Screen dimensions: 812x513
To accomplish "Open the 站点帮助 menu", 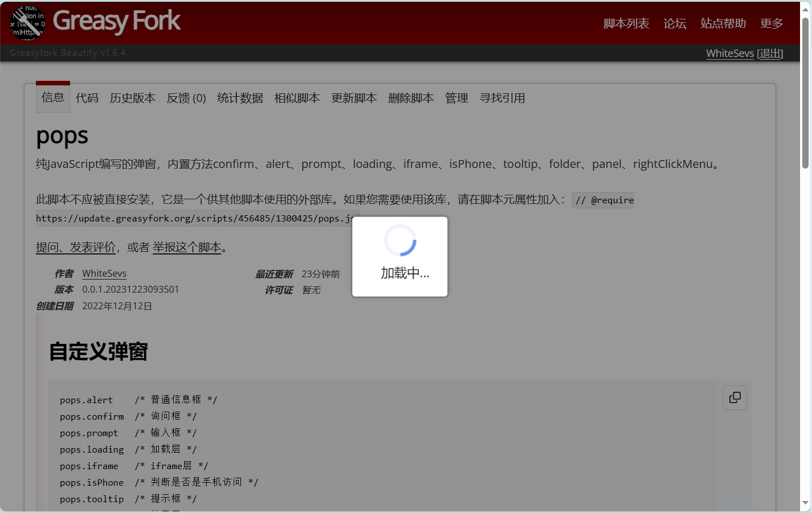I will click(723, 23).
